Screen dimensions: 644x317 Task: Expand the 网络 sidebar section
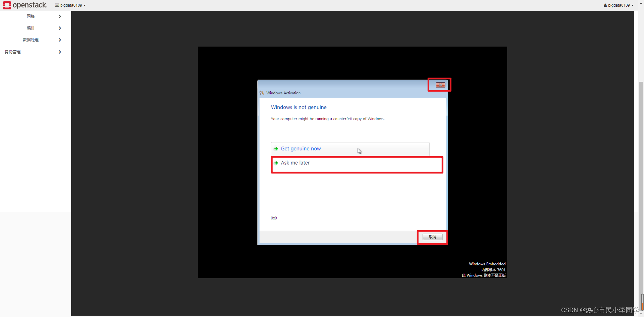(x=60, y=16)
